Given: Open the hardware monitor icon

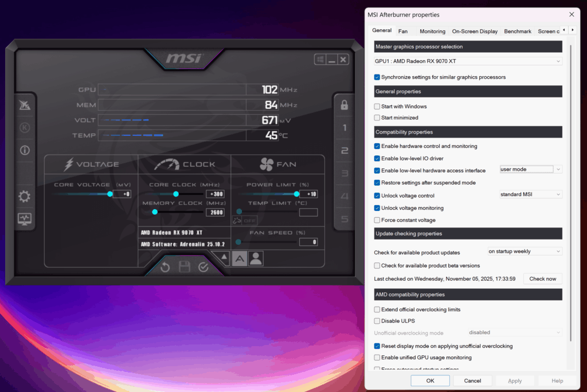Looking at the screenshot, I should tap(25, 219).
